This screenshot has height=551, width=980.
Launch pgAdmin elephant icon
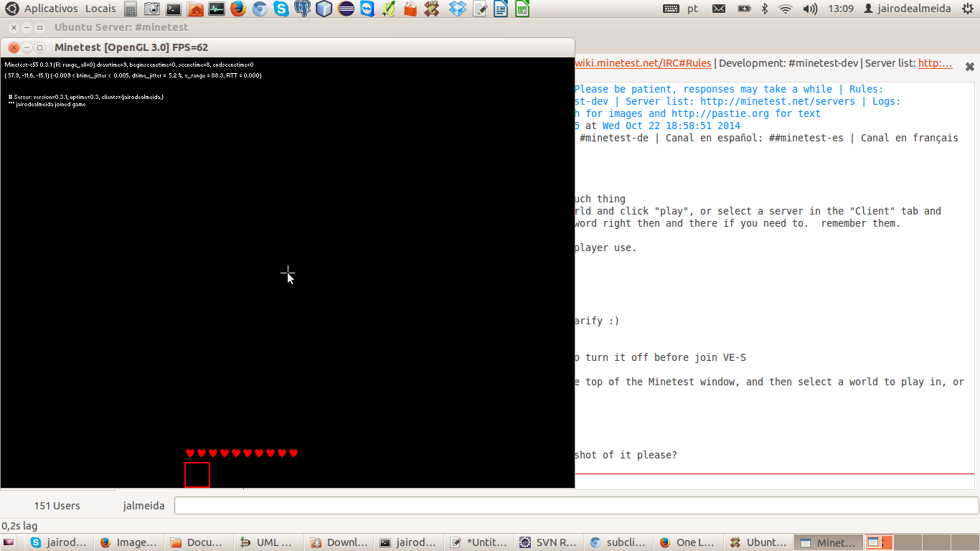[x=303, y=9]
